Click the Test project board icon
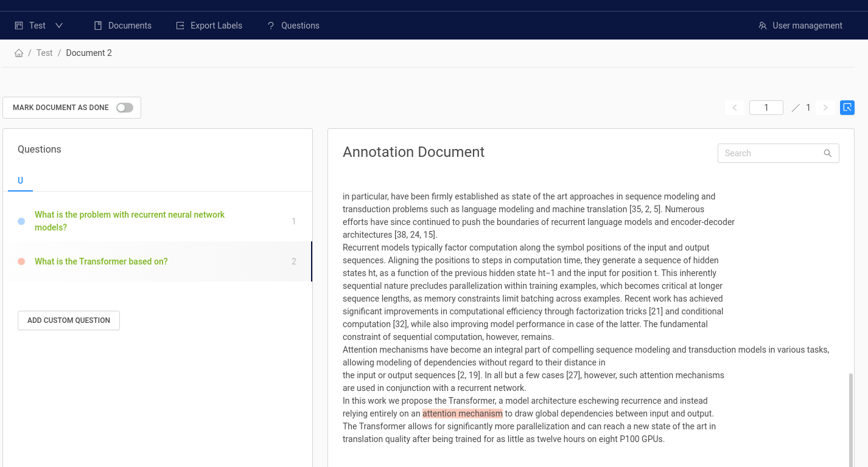 [19, 26]
